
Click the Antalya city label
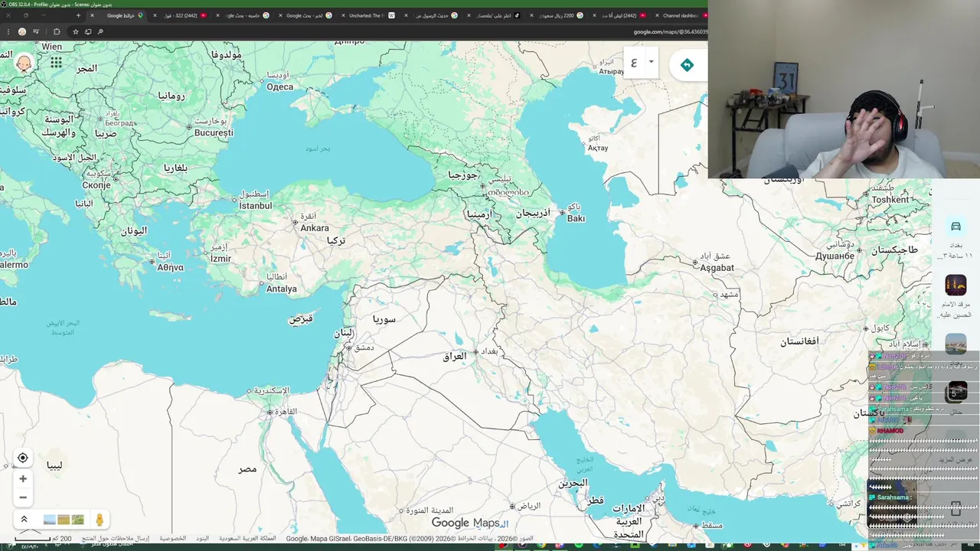point(281,289)
